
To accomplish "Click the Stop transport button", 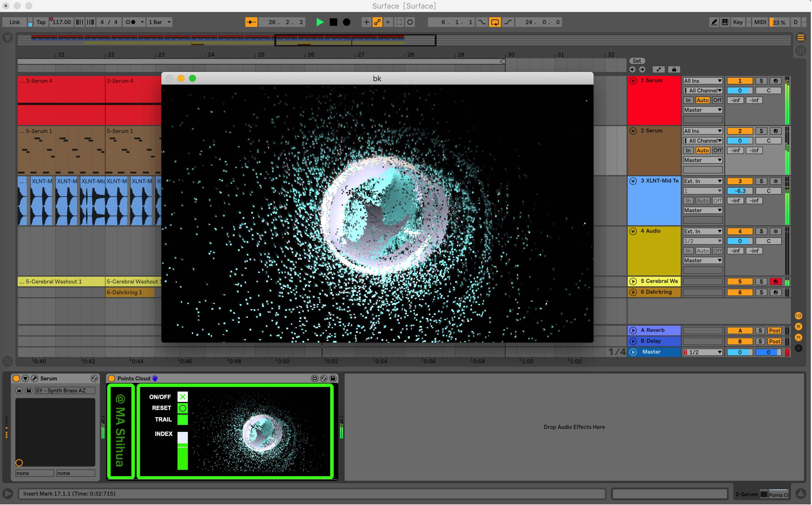I will (333, 22).
